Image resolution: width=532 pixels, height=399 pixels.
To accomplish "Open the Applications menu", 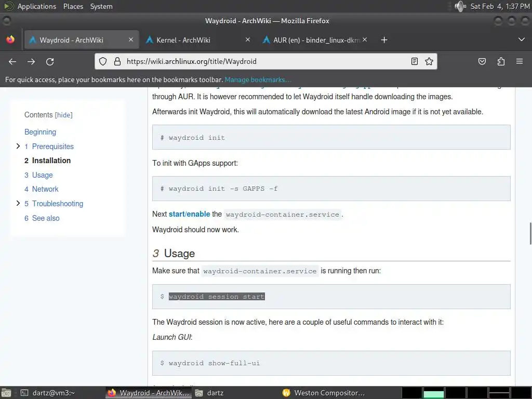I will [x=37, y=6].
